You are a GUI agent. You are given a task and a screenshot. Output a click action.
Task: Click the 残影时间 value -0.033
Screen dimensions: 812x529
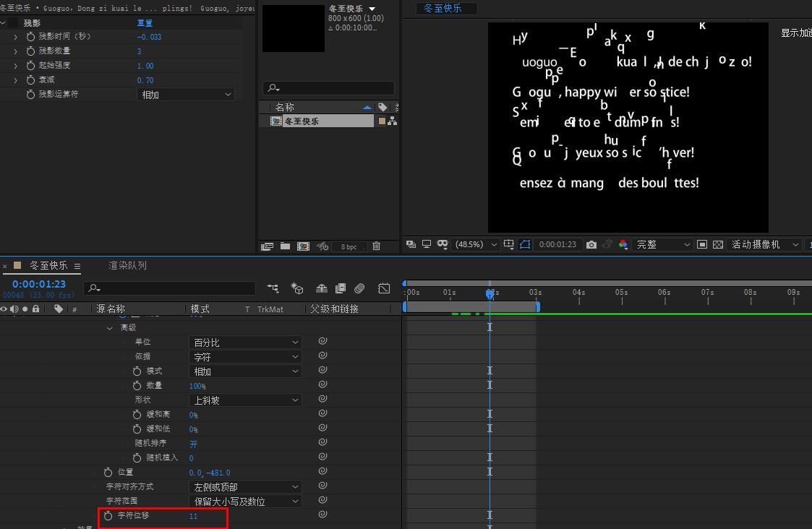coord(149,37)
